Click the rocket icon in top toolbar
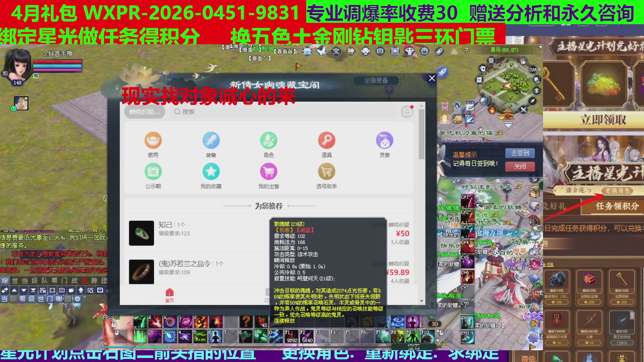Screen dimensions: 644x362 [439, 51]
